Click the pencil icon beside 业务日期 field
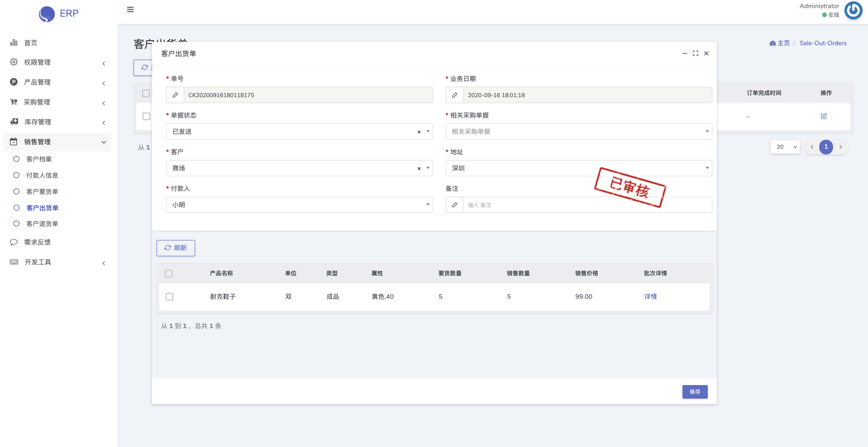868x447 pixels. 455,95
